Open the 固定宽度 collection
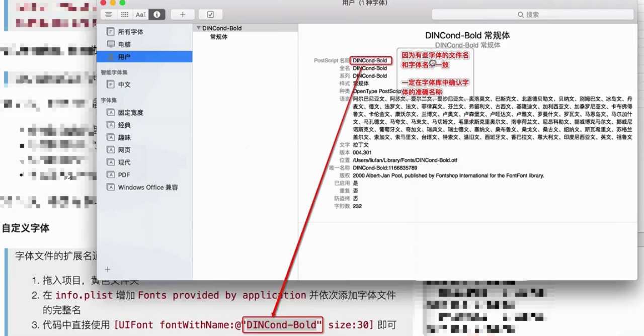644x336 pixels. [131, 112]
